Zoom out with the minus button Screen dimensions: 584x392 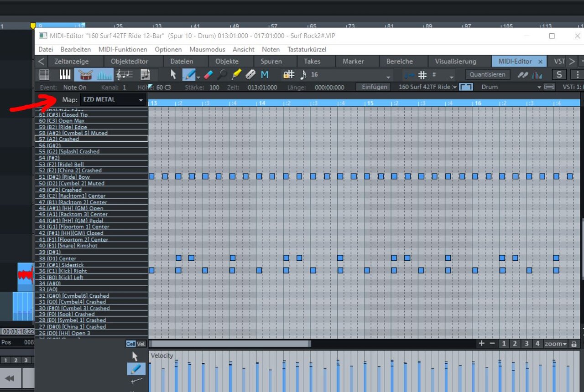[x=492, y=344]
